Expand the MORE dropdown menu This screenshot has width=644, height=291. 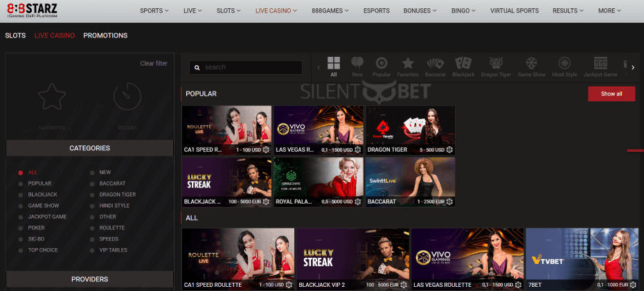point(609,10)
